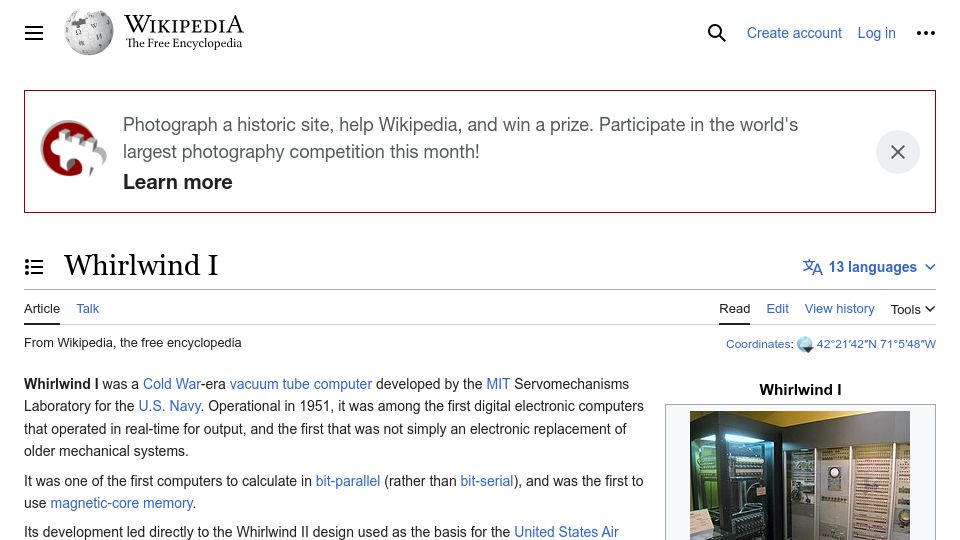The height and width of the screenshot is (540, 960).
Task: Switch to the Article tab
Action: click(42, 309)
